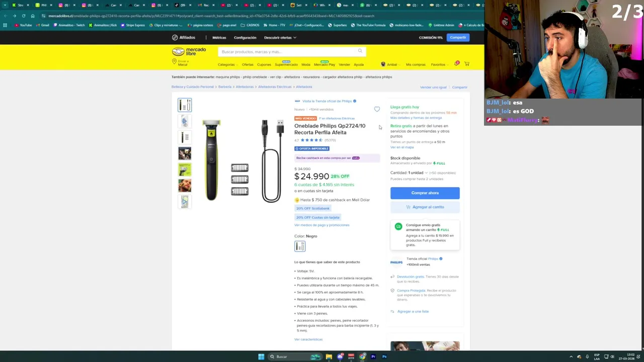Go back with browser back arrow
Viewport: 644px width, 362px height.
[5, 16]
